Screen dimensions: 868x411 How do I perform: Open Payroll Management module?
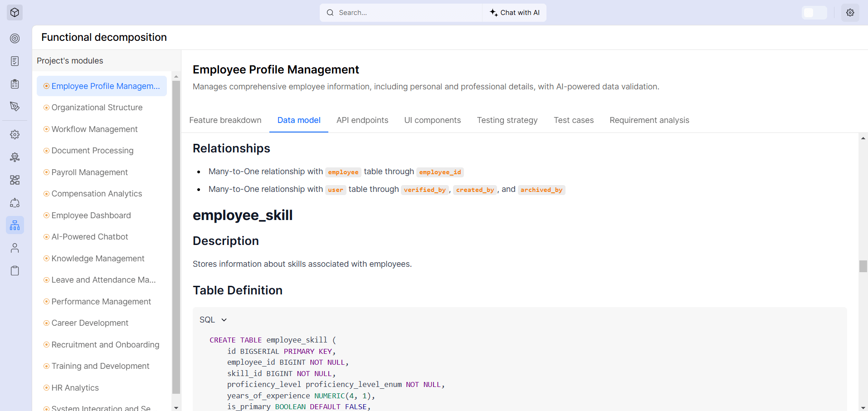[x=102, y=172]
